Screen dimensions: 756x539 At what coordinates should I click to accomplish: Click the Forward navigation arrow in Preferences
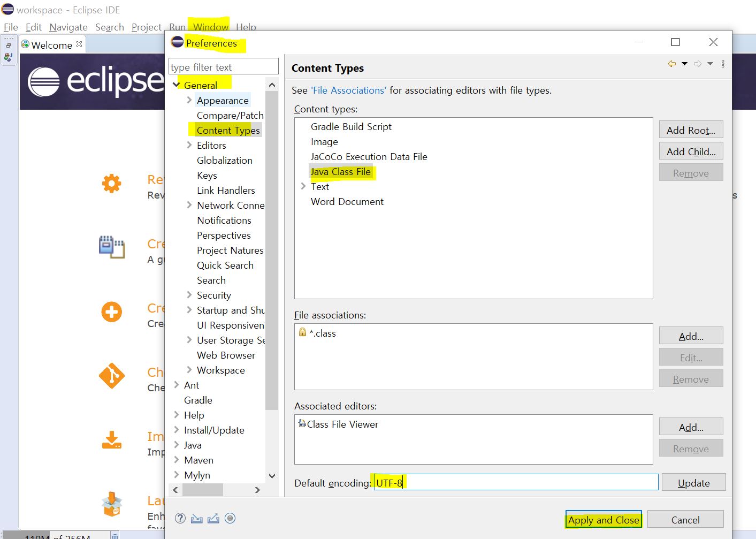(x=698, y=64)
